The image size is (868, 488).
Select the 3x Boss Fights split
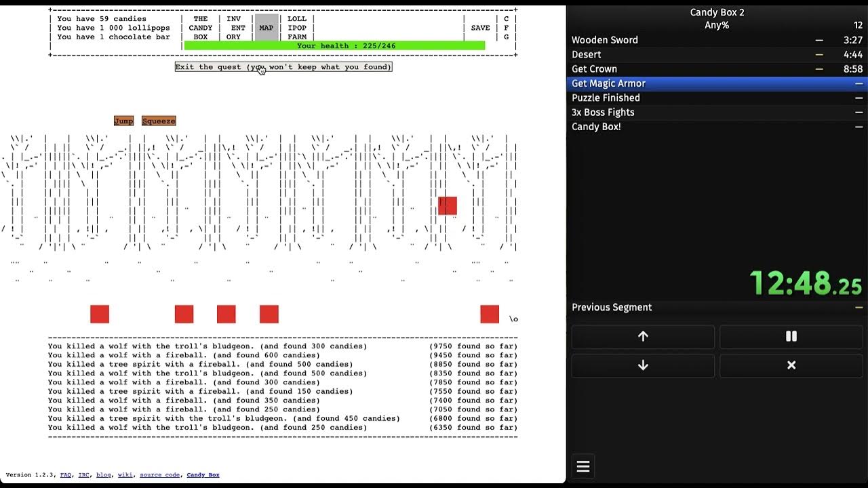(717, 113)
